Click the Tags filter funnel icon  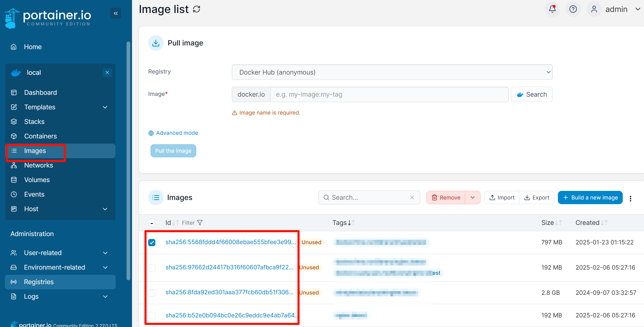click(200, 223)
